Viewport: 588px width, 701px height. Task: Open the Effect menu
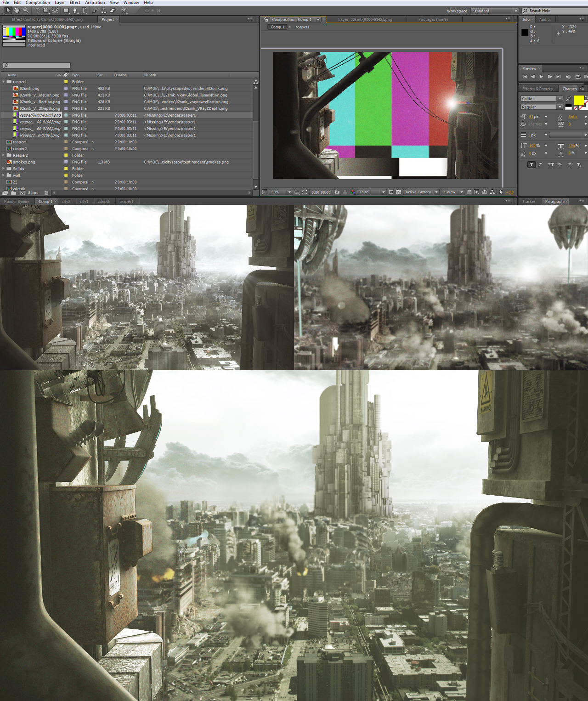click(75, 3)
